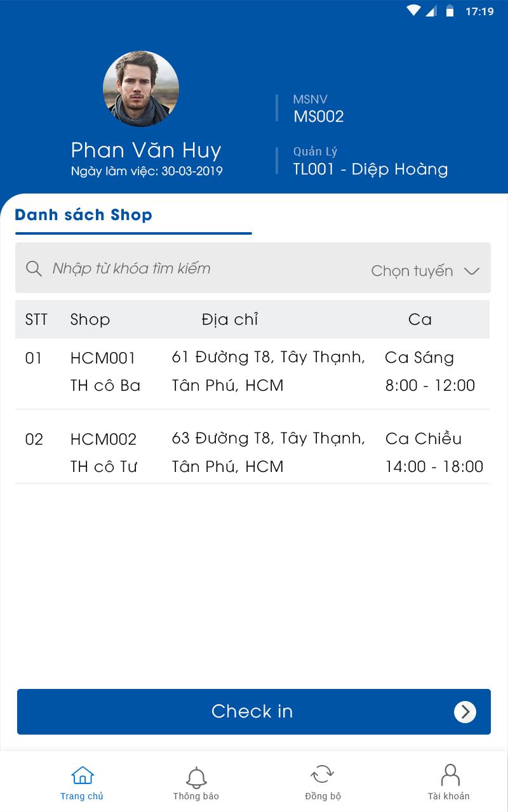
Task: Select shop row HCM001 TH cô Ba
Action: click(x=252, y=372)
